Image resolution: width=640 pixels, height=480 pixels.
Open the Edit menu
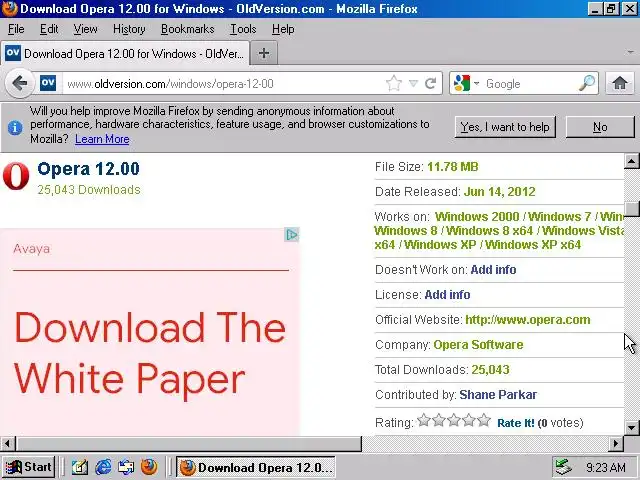click(49, 29)
